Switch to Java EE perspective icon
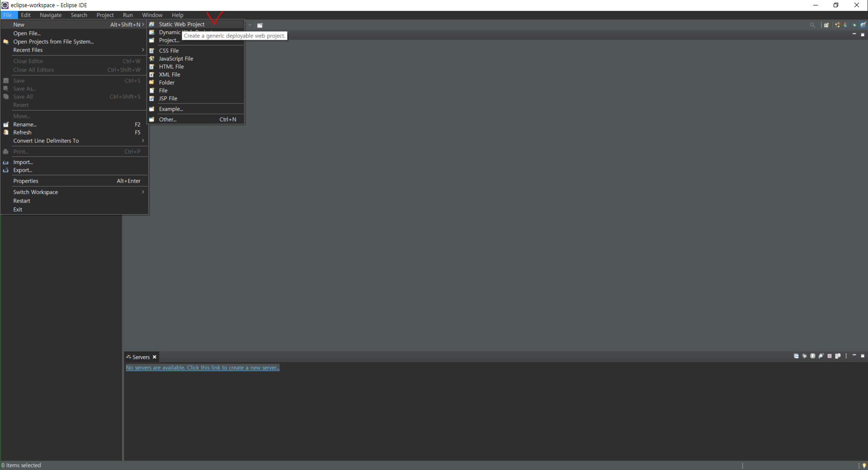 point(837,25)
